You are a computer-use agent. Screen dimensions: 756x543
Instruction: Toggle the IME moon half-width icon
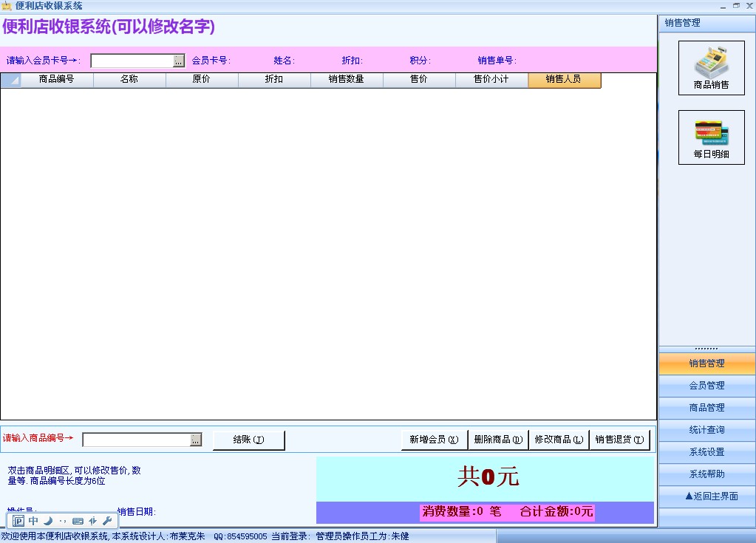click(x=48, y=521)
